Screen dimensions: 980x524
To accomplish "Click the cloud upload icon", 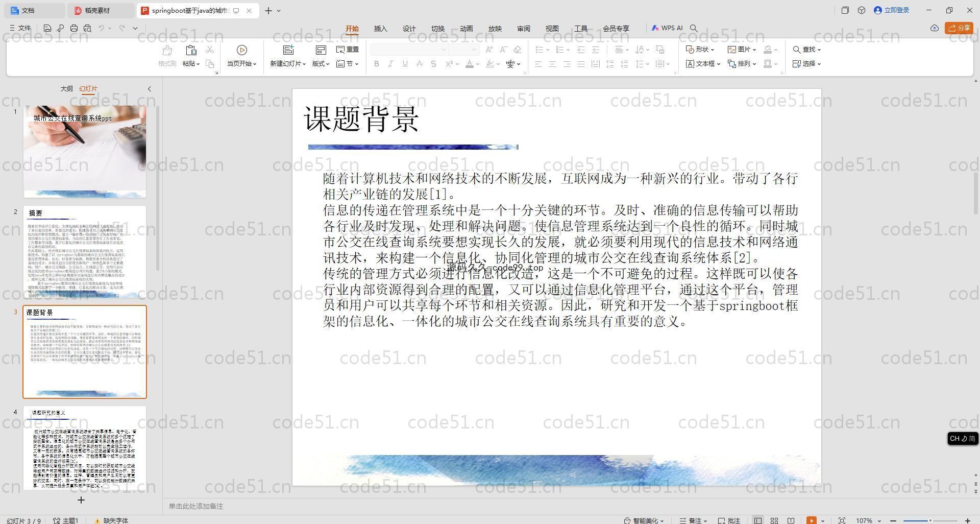I will click(934, 28).
